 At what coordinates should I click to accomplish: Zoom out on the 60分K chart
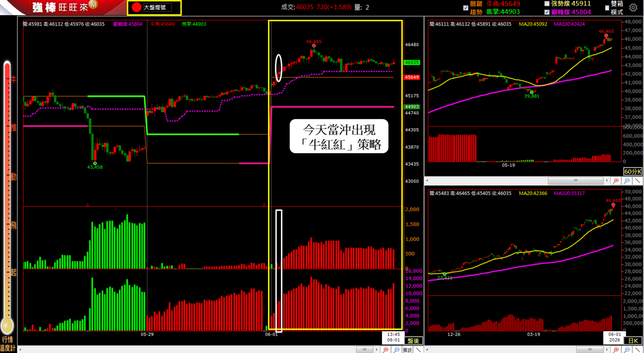626,180
